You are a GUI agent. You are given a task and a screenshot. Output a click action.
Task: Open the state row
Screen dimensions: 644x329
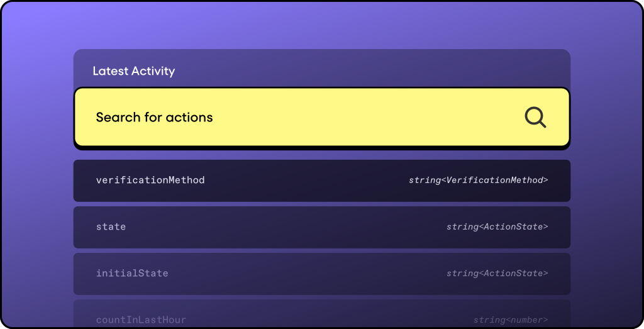point(322,228)
